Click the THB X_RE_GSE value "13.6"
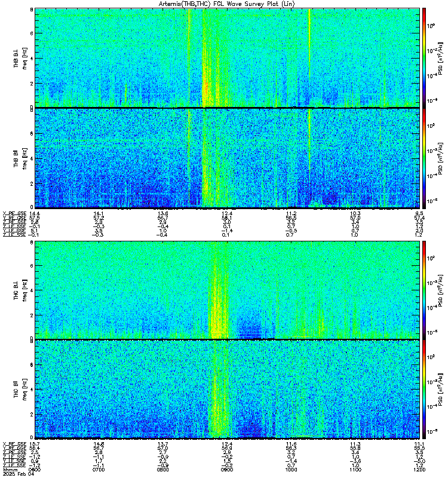This screenshot has width=448, height=478. 163,213
